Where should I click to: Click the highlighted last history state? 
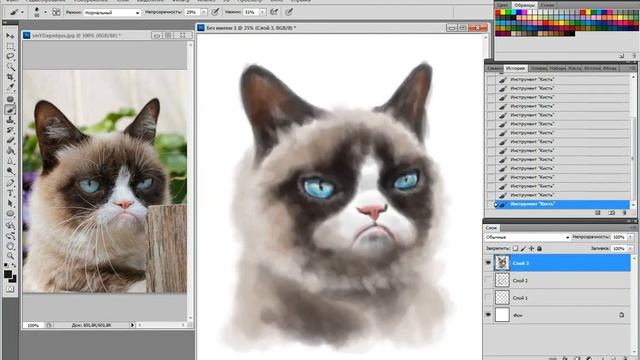562,204
